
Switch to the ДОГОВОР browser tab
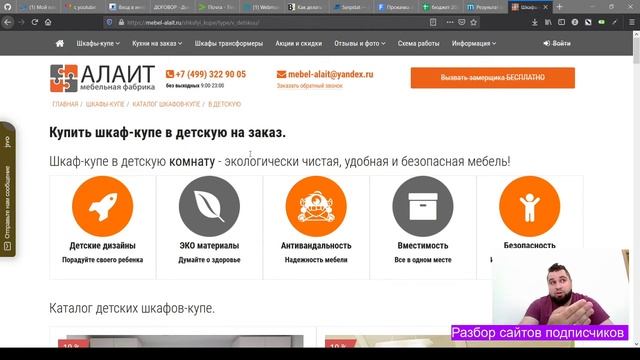[x=170, y=7]
